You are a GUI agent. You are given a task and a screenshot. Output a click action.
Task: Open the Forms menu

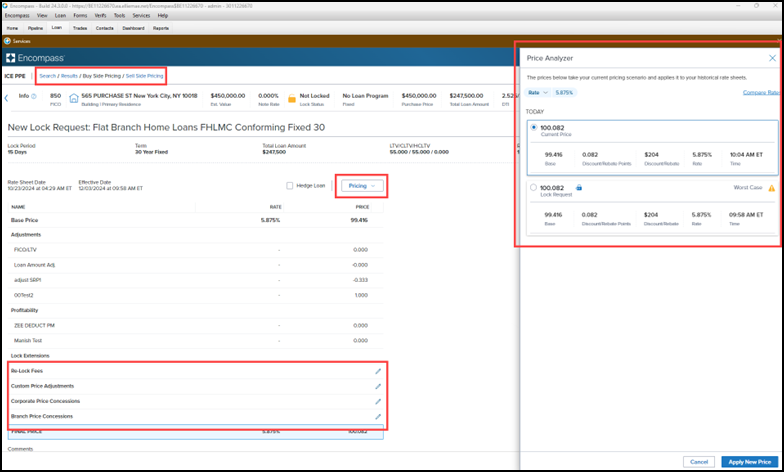pyautogui.click(x=80, y=16)
